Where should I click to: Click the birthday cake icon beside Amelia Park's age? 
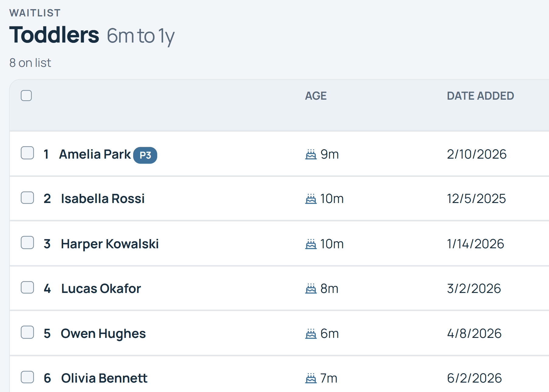311,154
